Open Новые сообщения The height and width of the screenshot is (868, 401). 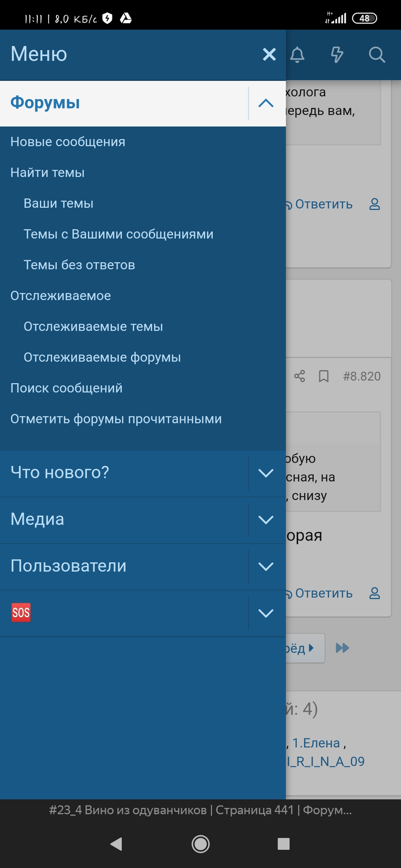tap(68, 142)
